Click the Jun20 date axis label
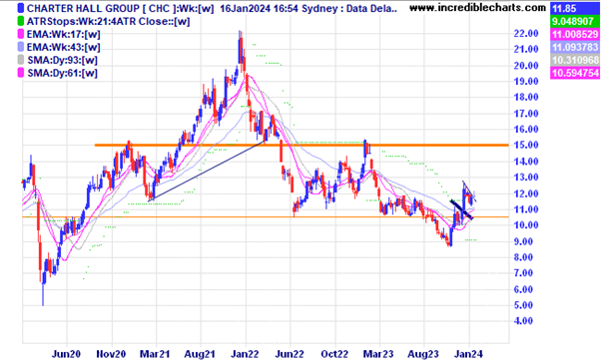Image resolution: width=601 pixels, height=364 pixels. pos(66,354)
